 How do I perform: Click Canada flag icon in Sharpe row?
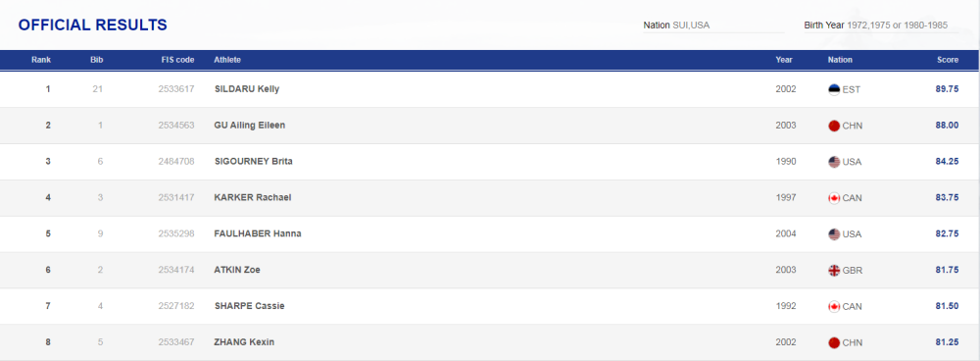(834, 307)
